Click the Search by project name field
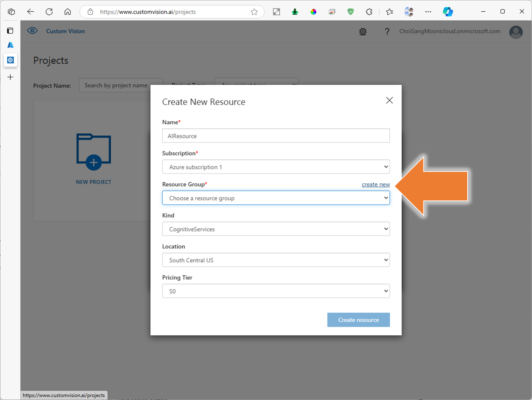 click(121, 85)
